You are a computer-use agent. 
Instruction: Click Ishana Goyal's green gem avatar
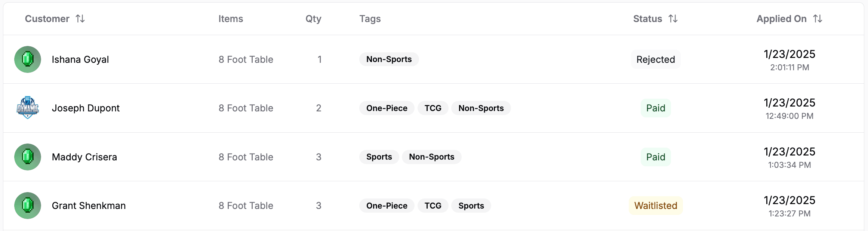tap(28, 59)
